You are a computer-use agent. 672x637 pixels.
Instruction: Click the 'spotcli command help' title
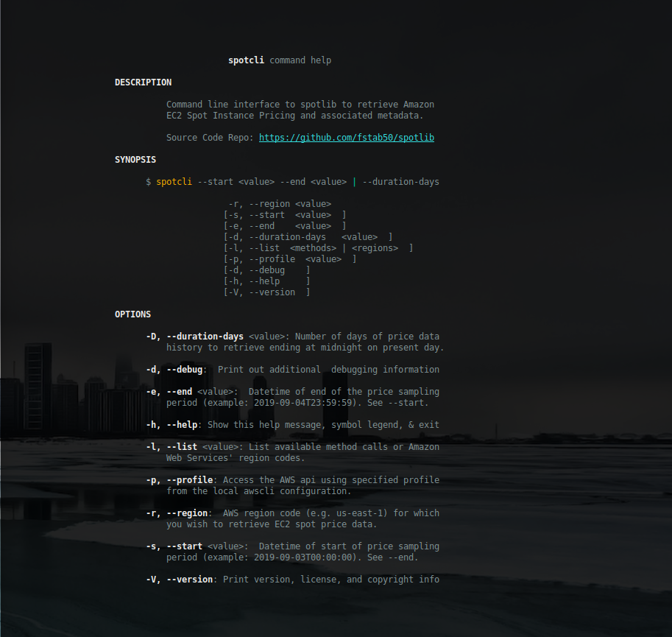[280, 60]
